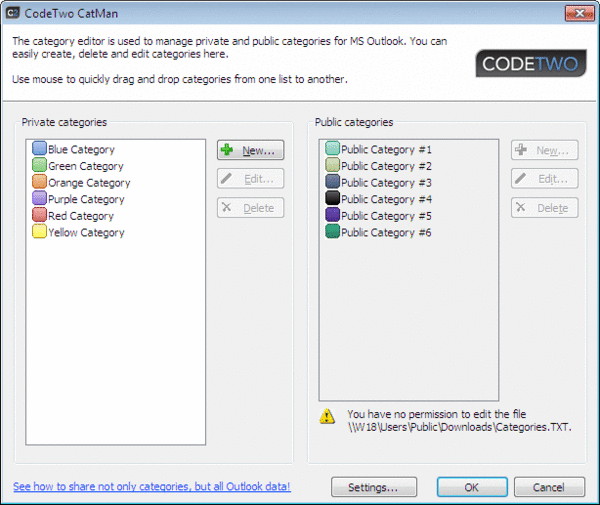Click the orange swatch beside Orange Category
Screen dimensions: 600x505
coord(39,182)
